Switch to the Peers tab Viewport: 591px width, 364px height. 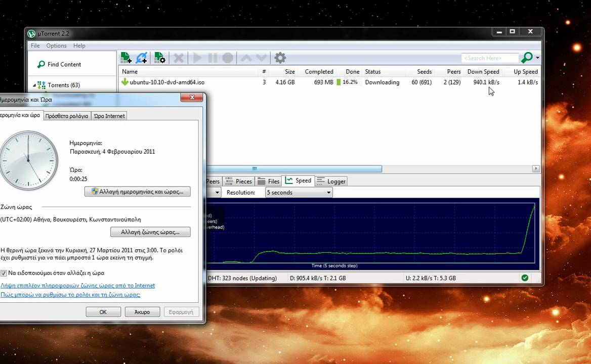(x=213, y=181)
